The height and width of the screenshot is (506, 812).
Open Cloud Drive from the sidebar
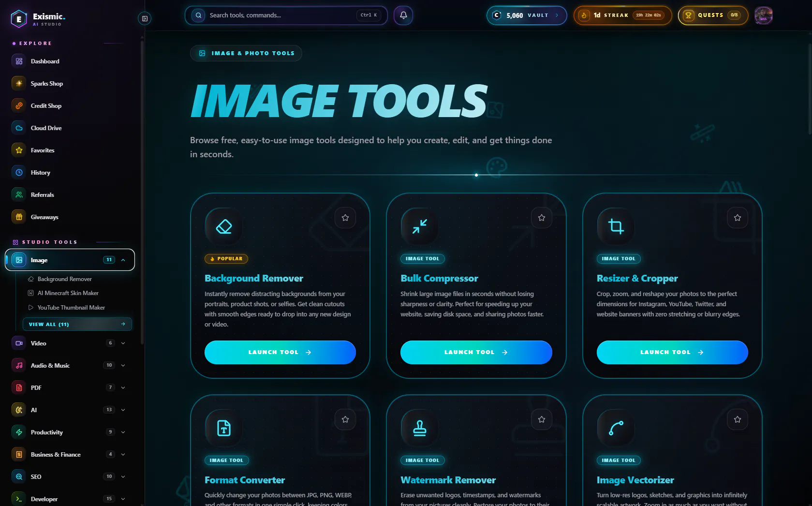pos(70,128)
